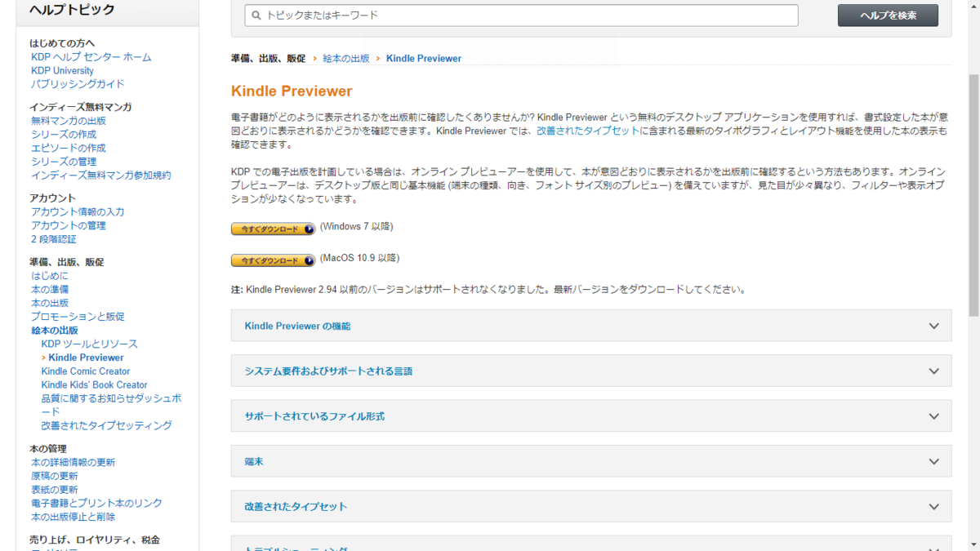Select Kindle Comic Creator in the sidebar
The width and height of the screenshot is (980, 551).
coord(85,371)
